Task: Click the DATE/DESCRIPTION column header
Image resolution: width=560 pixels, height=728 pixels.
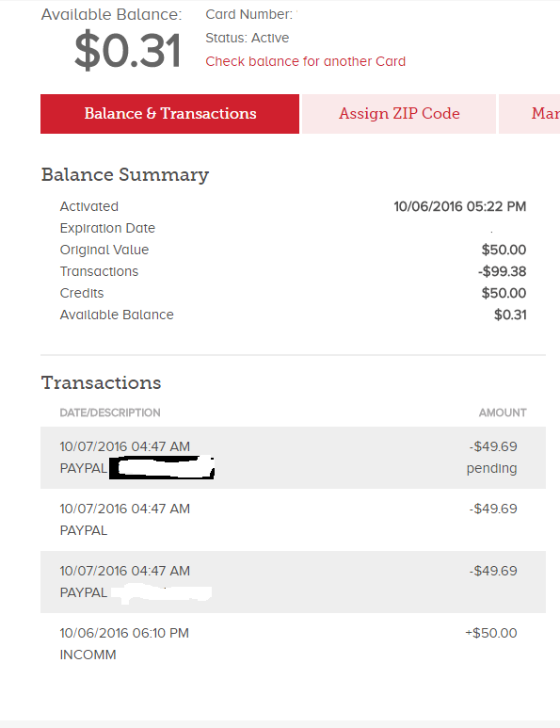Action: (x=110, y=413)
